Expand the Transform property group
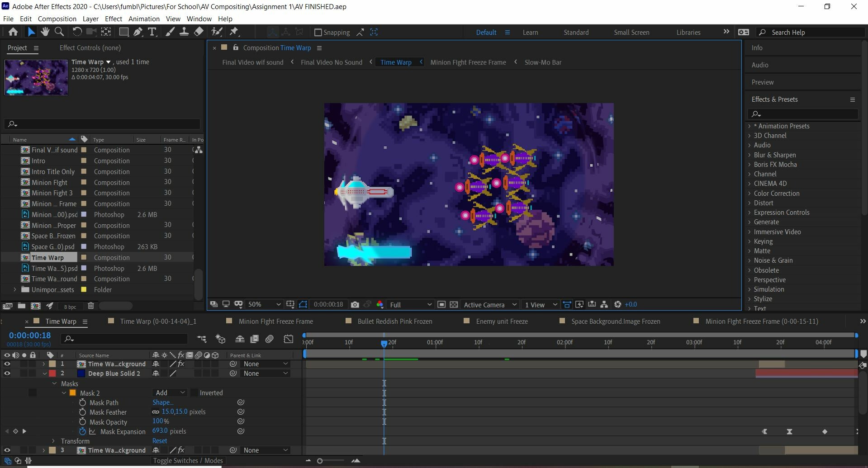The image size is (868, 468). point(53,441)
